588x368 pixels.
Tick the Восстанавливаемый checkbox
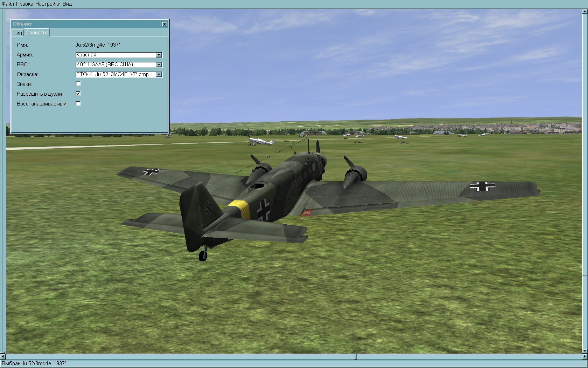tap(78, 103)
